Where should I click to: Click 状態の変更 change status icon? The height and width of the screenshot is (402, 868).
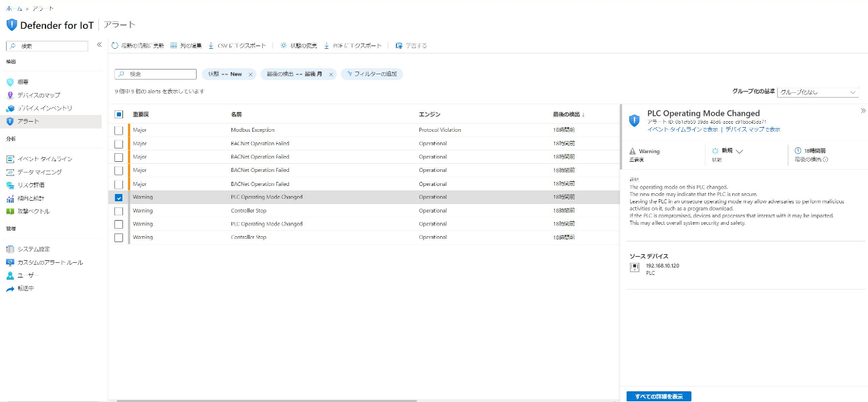coord(284,45)
